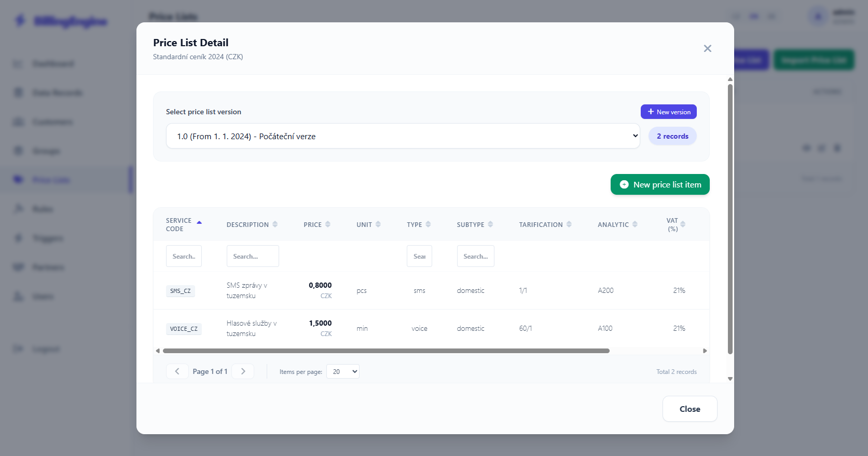Click 'Total 2 records' text
868x456 pixels.
coord(677,372)
